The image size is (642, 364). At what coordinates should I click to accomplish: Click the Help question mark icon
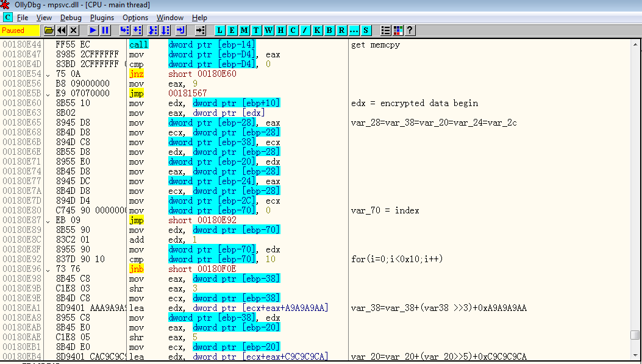click(410, 30)
